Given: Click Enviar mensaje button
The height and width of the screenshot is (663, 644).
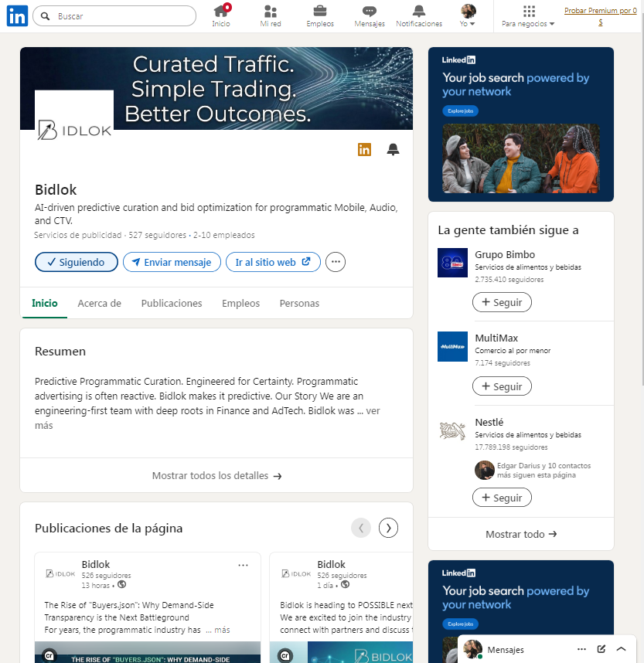Looking at the screenshot, I should click(x=172, y=262).
